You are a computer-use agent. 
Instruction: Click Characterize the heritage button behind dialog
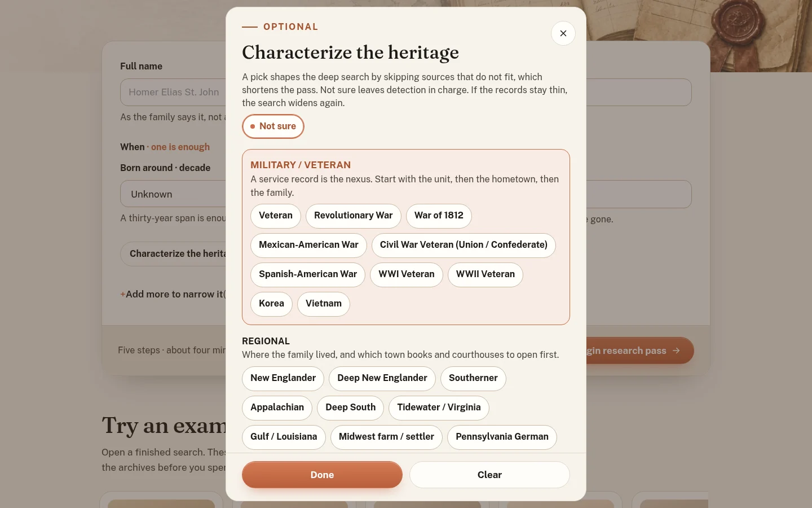[x=174, y=254]
